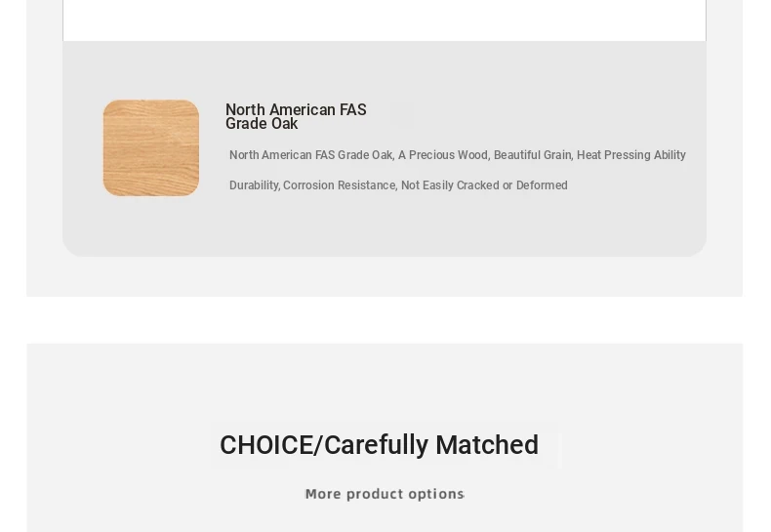Click the "Durability" word in second line
This screenshot has width=771, height=532.
click(x=254, y=185)
